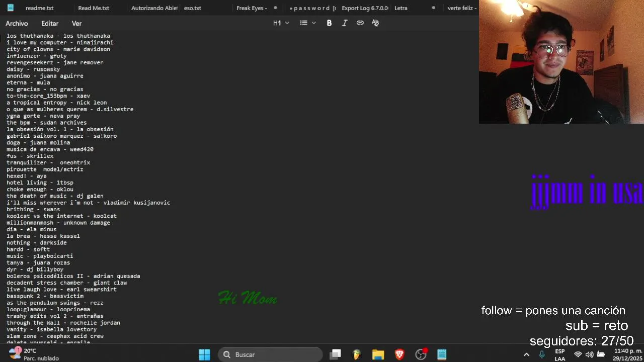This screenshot has height=362, width=644.
Task: Click the line 'los thuthanaka - los thuthanaka'
Action: click(58, 36)
